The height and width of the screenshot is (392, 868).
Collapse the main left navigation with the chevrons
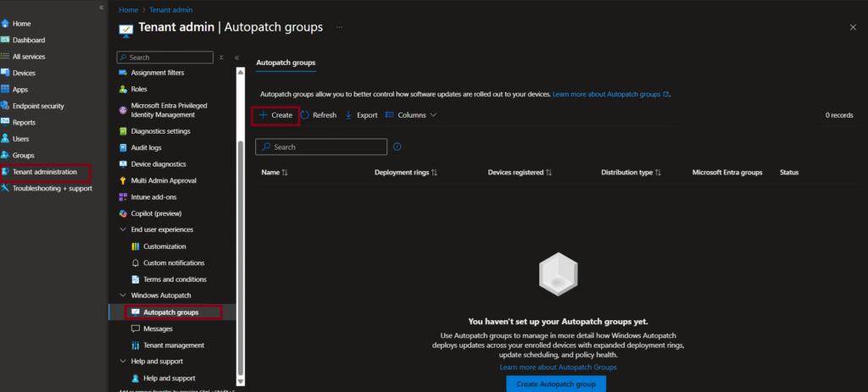(102, 7)
